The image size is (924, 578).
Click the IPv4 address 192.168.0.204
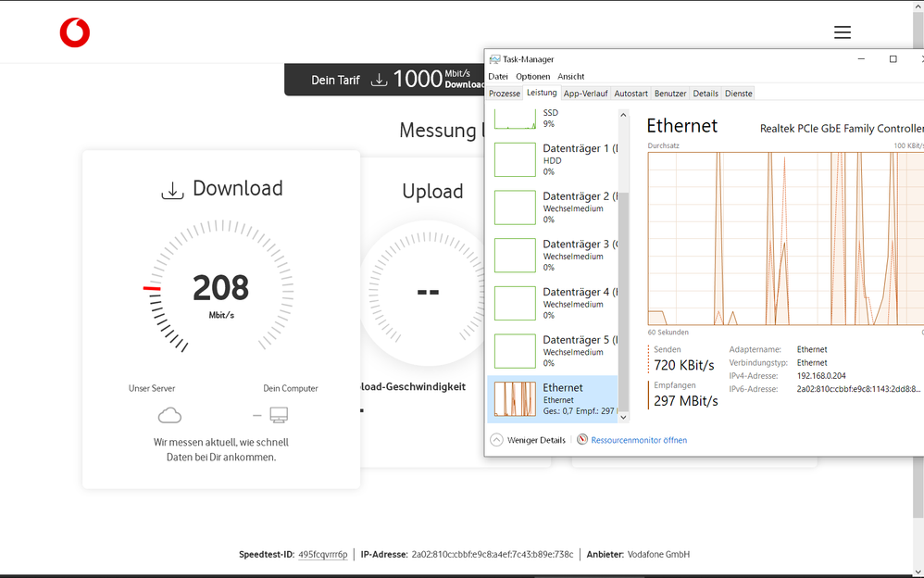(821, 376)
